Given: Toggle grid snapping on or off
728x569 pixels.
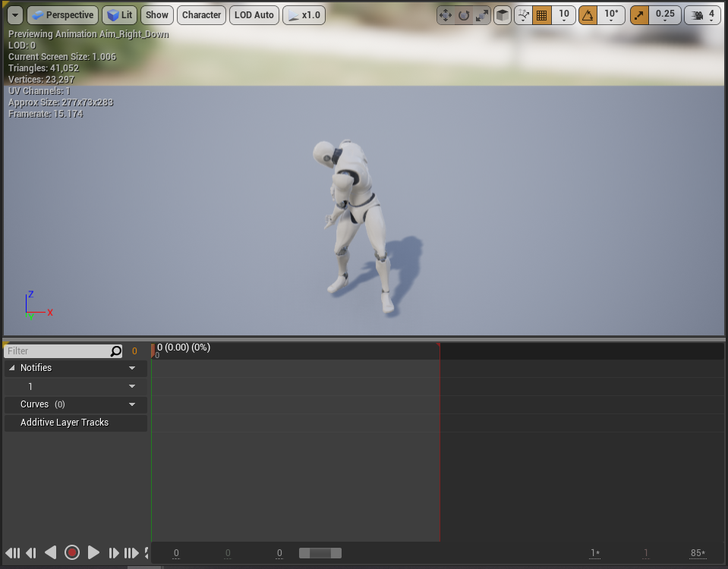Looking at the screenshot, I should [541, 15].
